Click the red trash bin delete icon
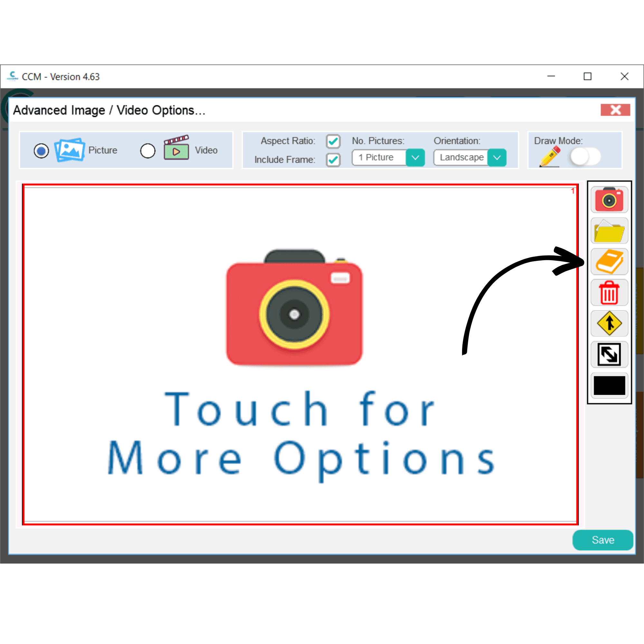The image size is (644, 644). coord(609,293)
